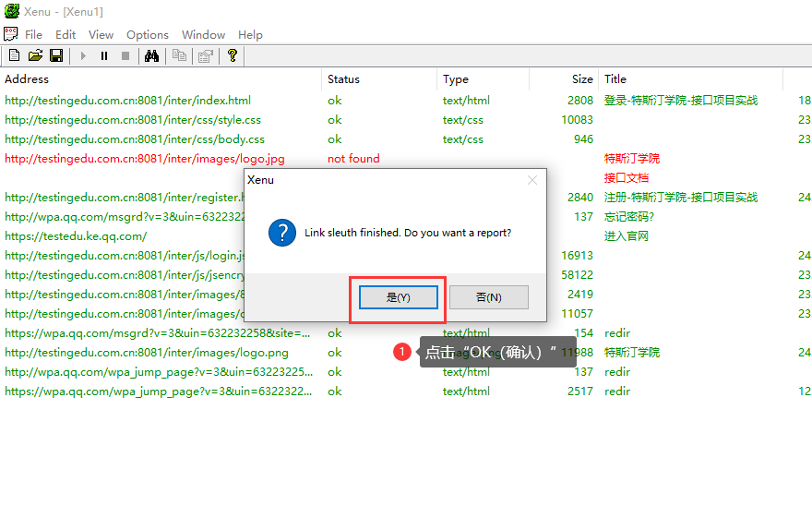Viewport: 812px width, 506px height.
Task: Click the title 忘记密码?
Action: [x=629, y=217]
